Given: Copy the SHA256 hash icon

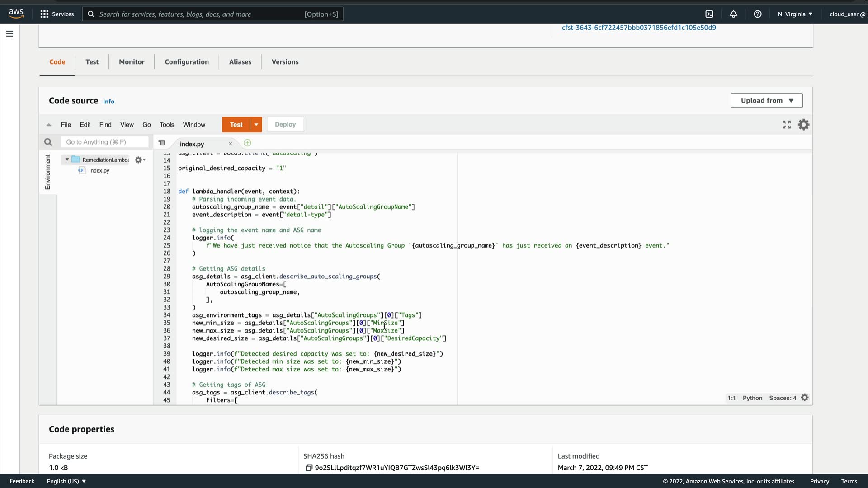Looking at the screenshot, I should 309,468.
